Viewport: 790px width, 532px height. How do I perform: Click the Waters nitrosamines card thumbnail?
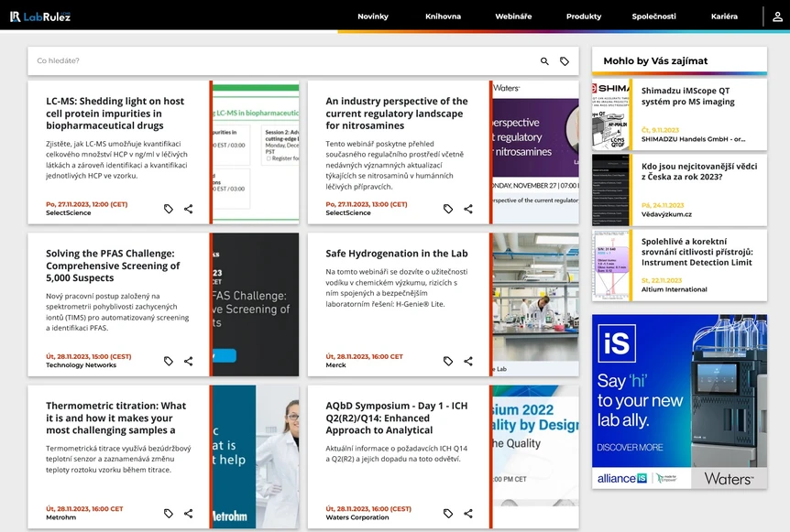[535, 152]
